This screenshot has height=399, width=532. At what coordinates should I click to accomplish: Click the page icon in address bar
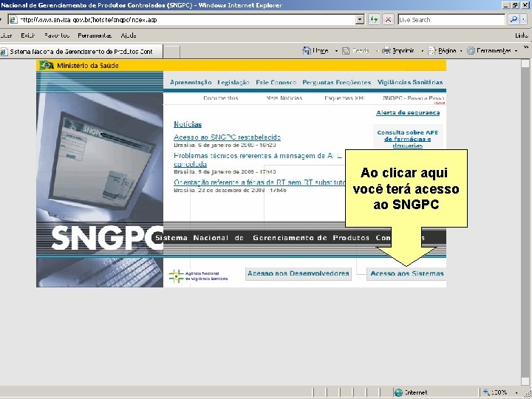tap(13, 20)
